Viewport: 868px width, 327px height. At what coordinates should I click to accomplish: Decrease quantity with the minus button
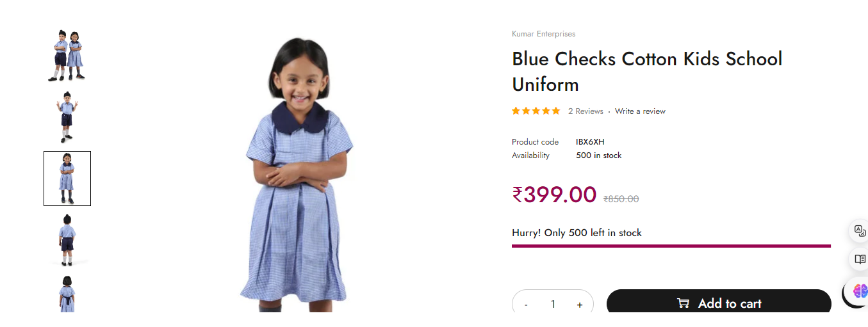point(526,305)
